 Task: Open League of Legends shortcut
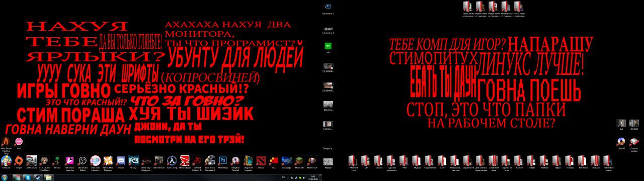248,163
